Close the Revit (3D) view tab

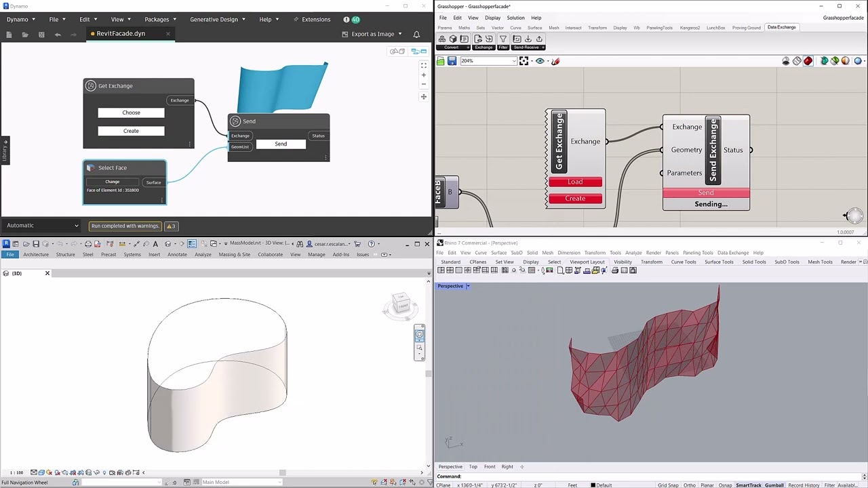coord(47,273)
